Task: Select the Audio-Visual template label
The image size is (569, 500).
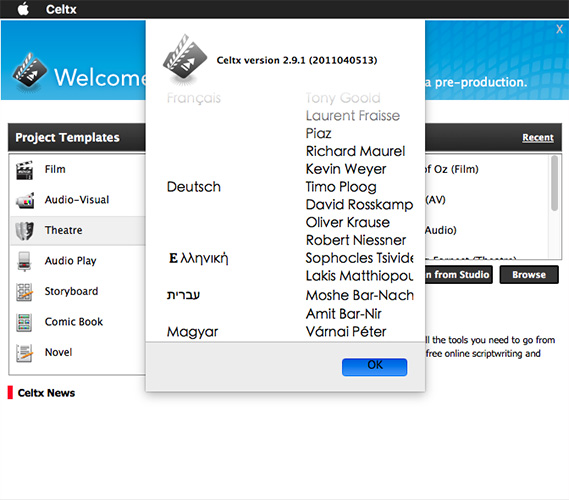Action: click(x=77, y=200)
